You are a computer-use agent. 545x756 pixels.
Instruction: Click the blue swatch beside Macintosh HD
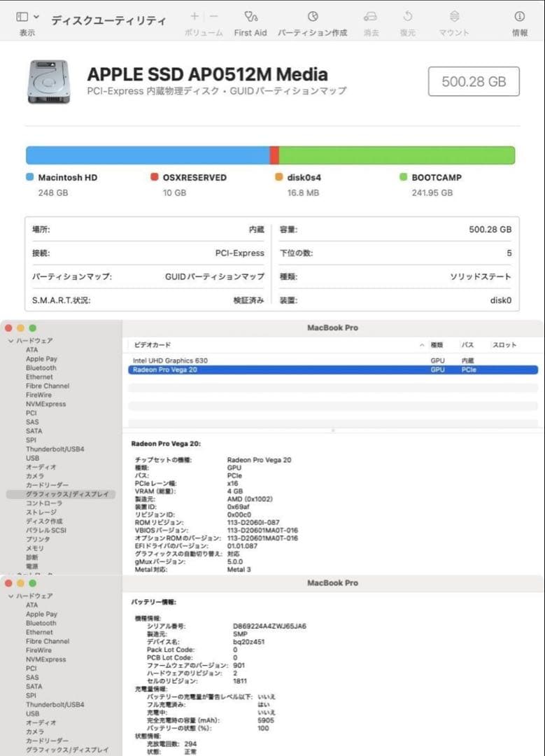(30, 177)
